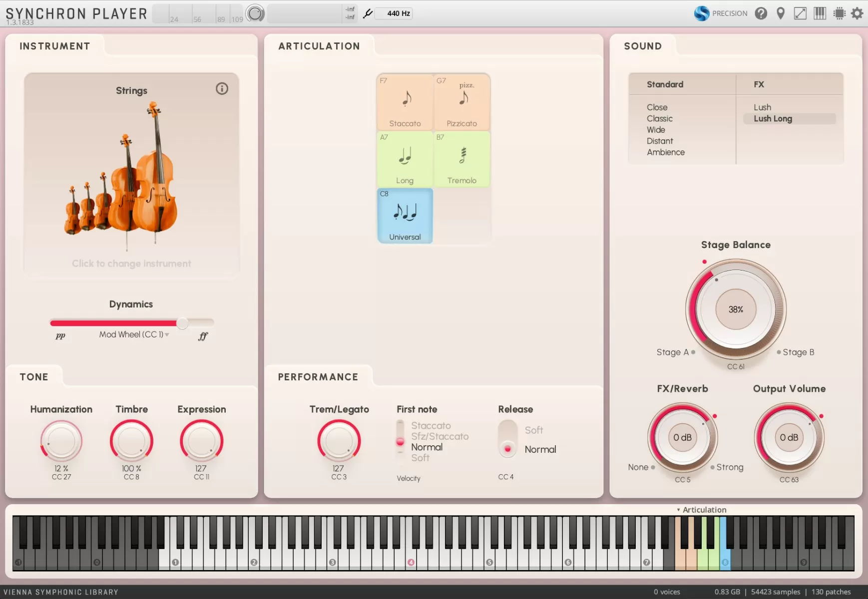Open the CPU chip icon
Screen dimensions: 868x599
click(840, 13)
